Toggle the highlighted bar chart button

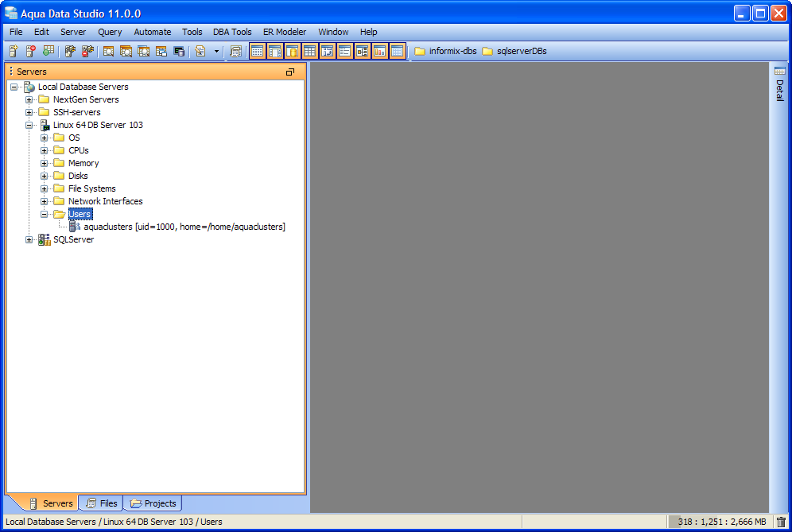[380, 51]
